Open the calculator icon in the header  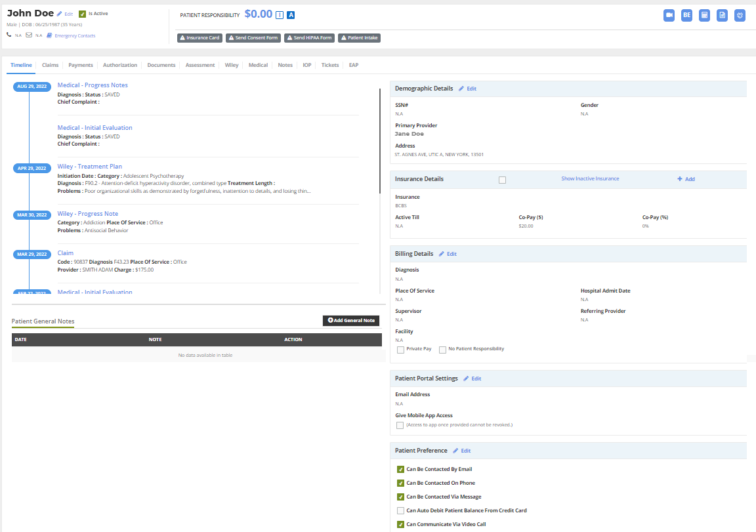click(704, 15)
